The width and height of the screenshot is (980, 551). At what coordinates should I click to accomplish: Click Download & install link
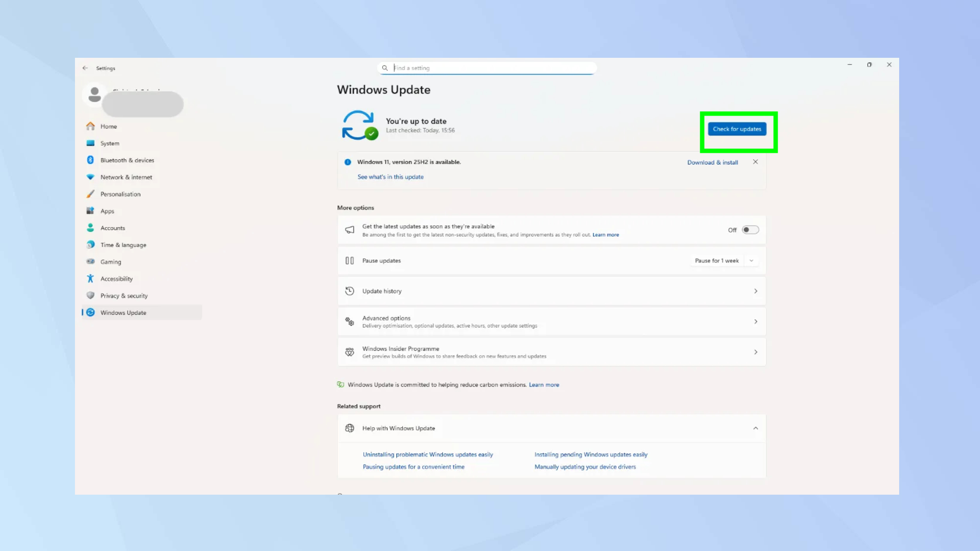[x=712, y=163]
